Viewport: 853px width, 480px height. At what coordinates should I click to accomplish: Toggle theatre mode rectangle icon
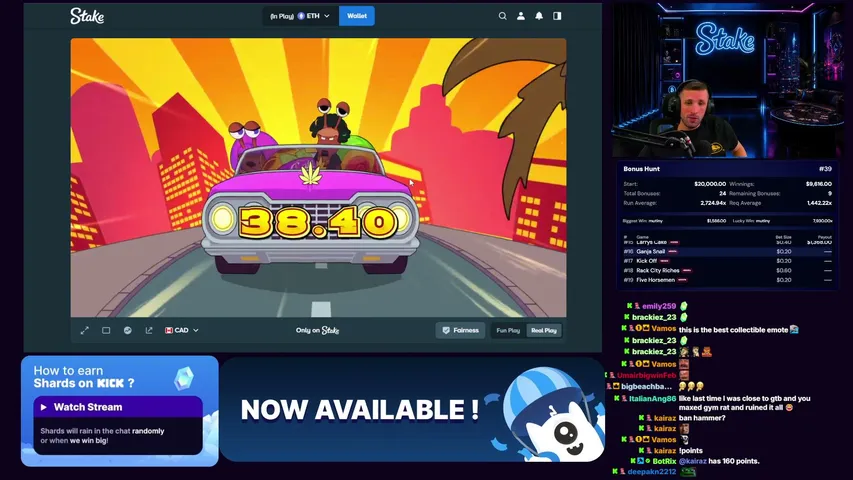(x=106, y=330)
